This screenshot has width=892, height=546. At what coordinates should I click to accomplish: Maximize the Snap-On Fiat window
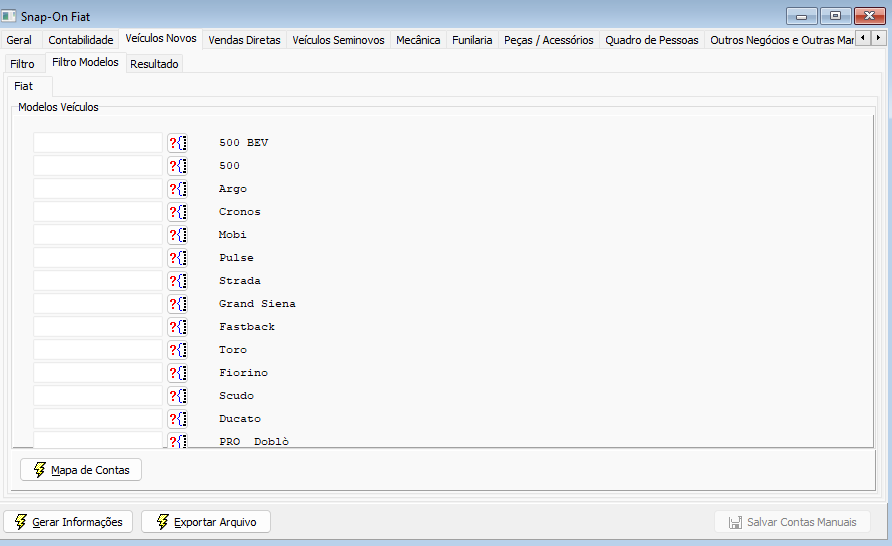tap(835, 16)
